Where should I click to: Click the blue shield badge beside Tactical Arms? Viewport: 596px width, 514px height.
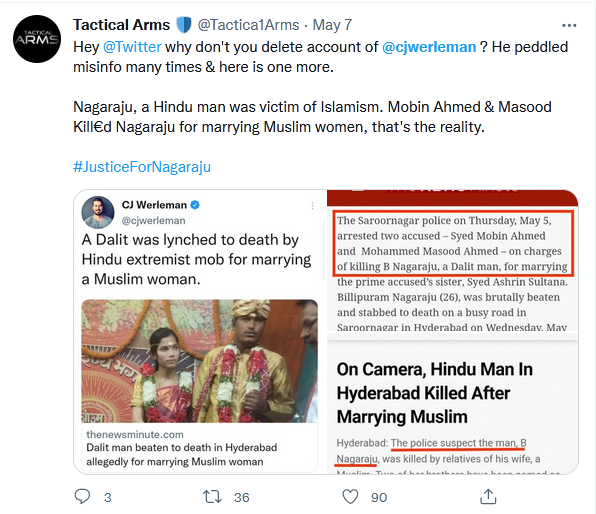[184, 25]
